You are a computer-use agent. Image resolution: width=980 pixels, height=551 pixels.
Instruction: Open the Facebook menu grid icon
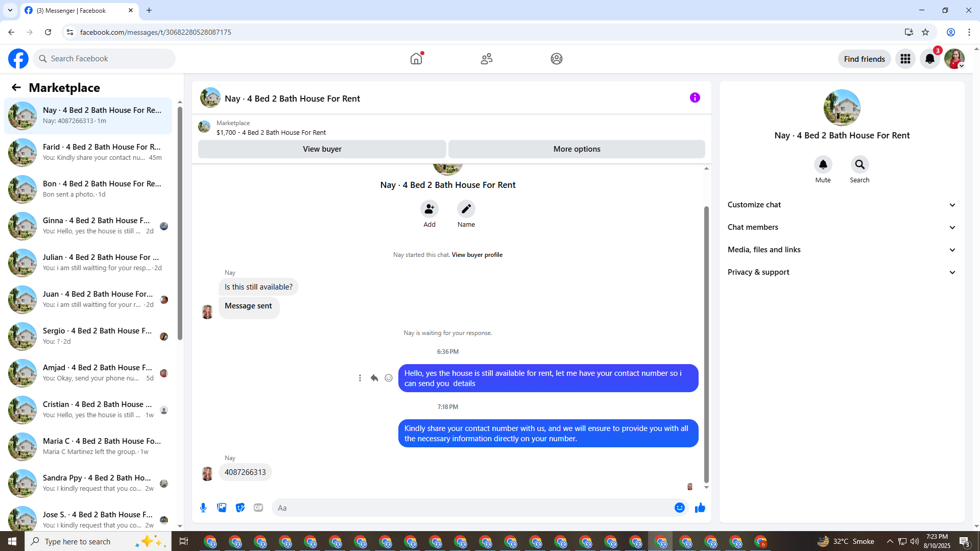[x=905, y=59]
